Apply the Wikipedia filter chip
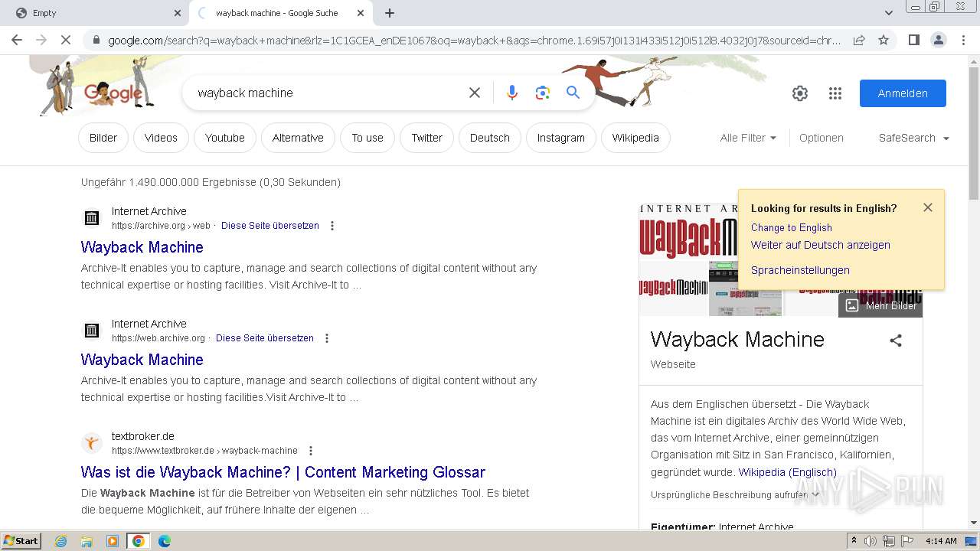This screenshot has width=980, height=551. pos(635,138)
